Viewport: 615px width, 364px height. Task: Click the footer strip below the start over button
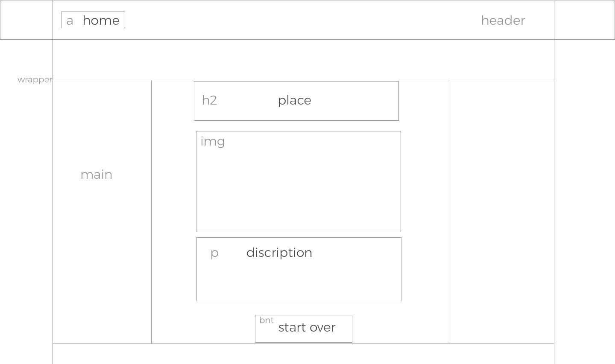[303, 354]
